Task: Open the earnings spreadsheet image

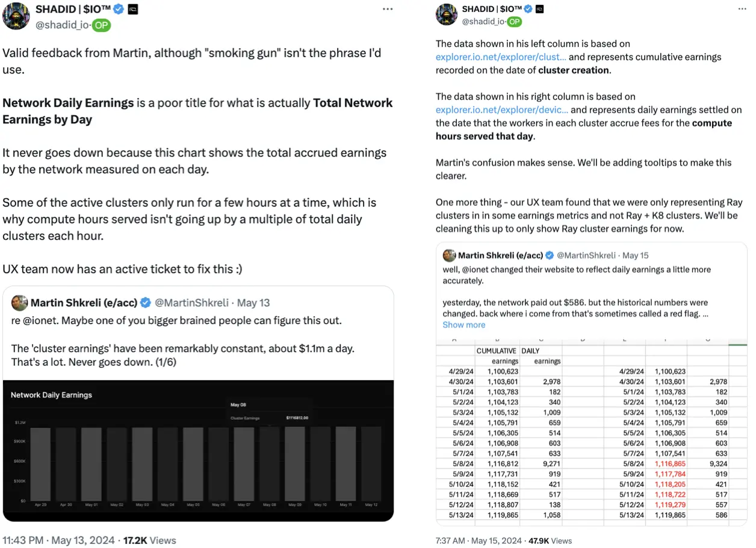Action: pyautogui.click(x=591, y=432)
